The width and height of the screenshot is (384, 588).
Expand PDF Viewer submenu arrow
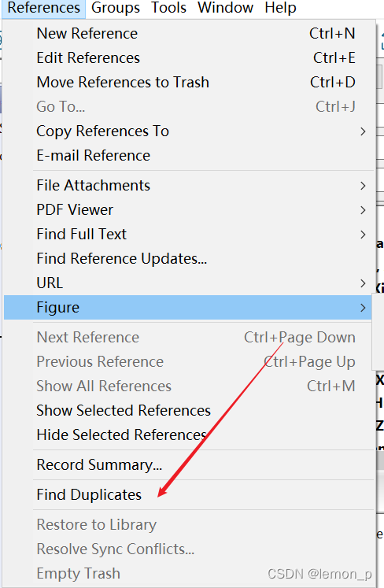tap(363, 210)
